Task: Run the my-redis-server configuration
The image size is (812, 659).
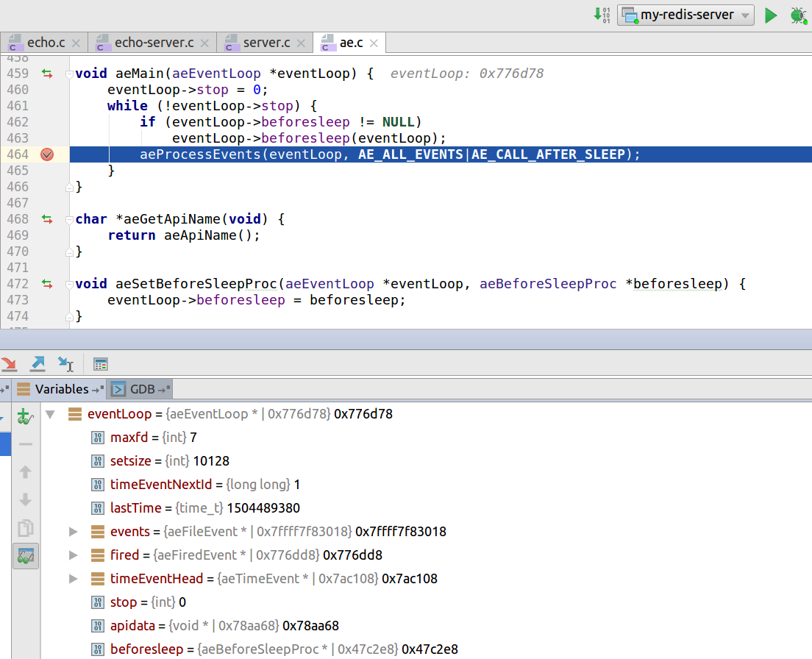Action: coord(771,15)
